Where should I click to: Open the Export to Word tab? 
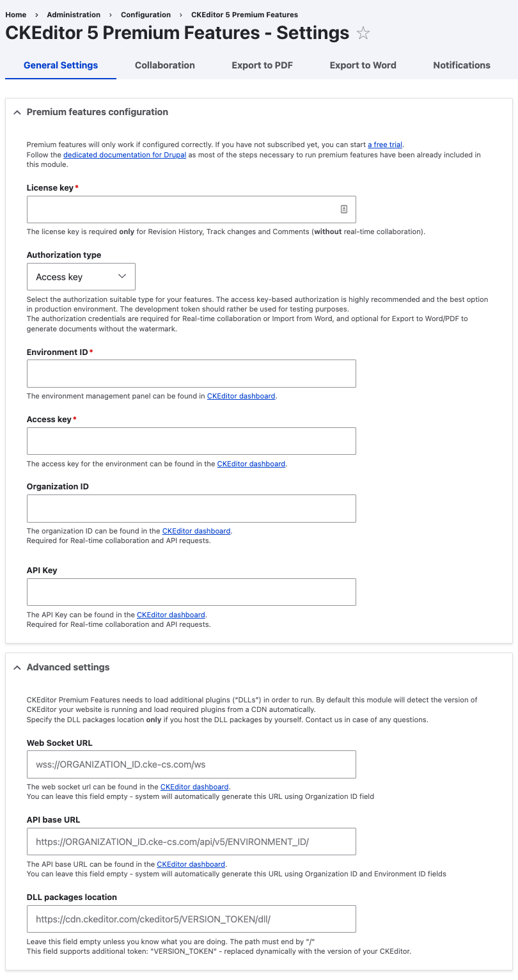coord(363,65)
